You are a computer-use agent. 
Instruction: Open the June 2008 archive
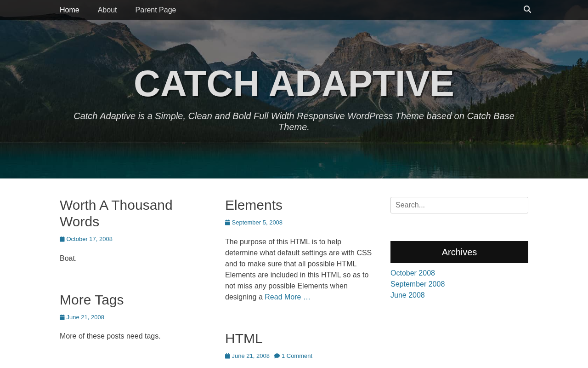pos(407,295)
